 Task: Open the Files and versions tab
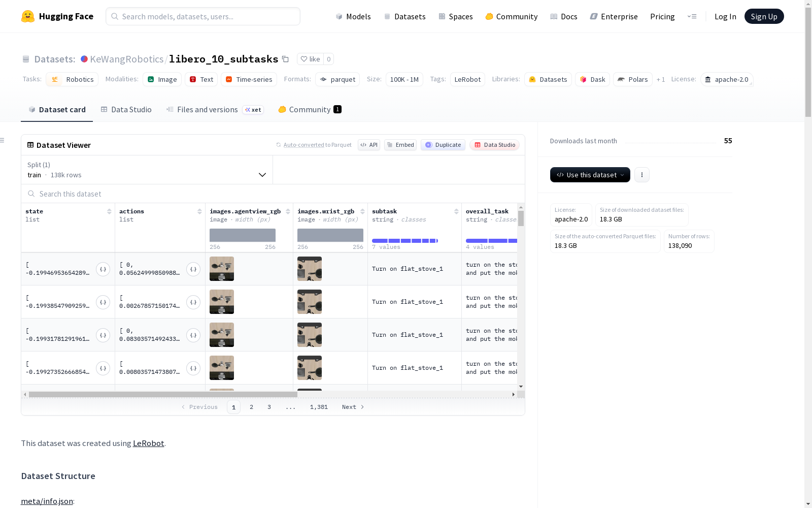[215, 110]
